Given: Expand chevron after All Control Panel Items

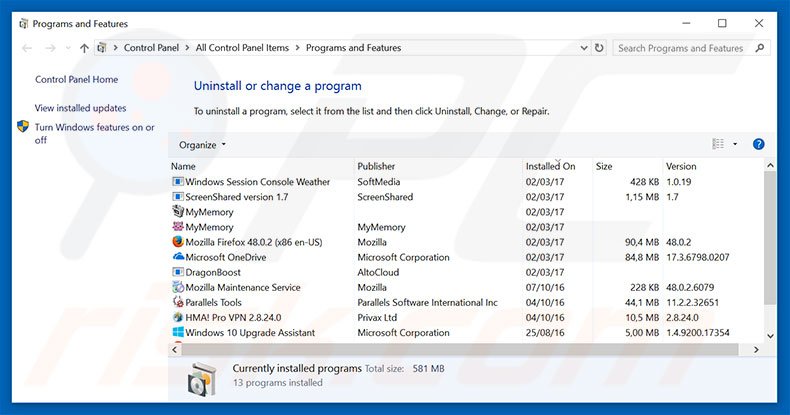Looking at the screenshot, I should pyautogui.click(x=297, y=48).
